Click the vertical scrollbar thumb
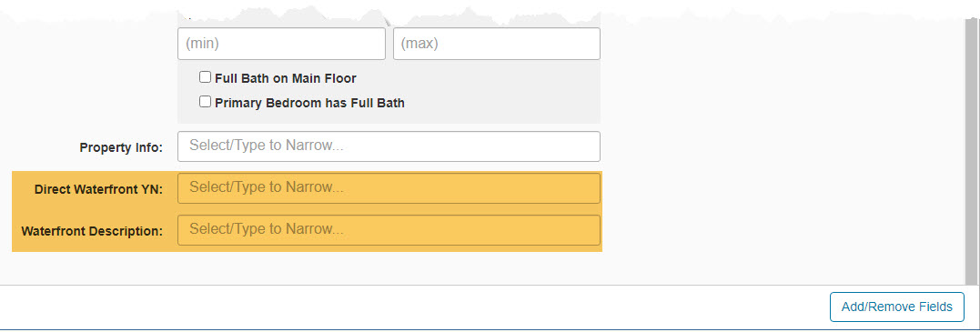 (x=972, y=150)
